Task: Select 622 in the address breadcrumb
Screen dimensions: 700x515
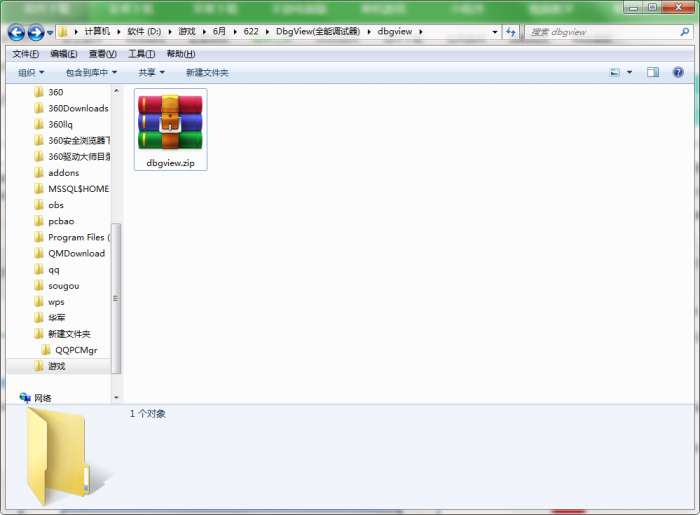Action: (251, 31)
